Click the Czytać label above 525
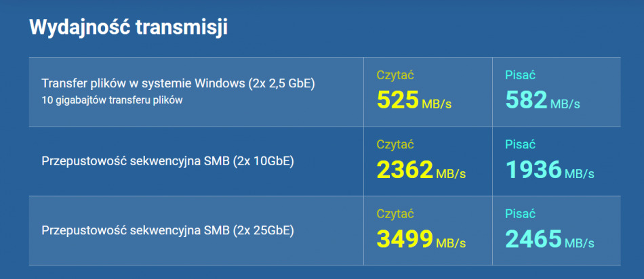Image resolution: width=644 pixels, height=279 pixels. coord(395,75)
